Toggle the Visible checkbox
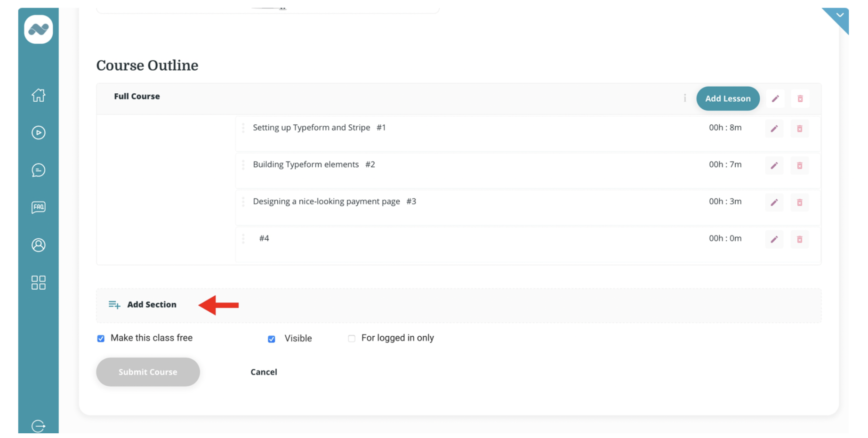The image size is (868, 438). 272,339
